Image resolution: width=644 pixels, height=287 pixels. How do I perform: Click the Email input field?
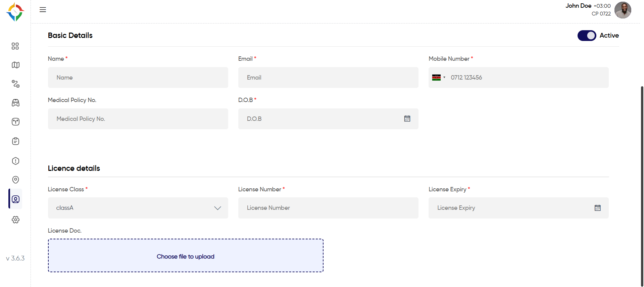click(328, 78)
